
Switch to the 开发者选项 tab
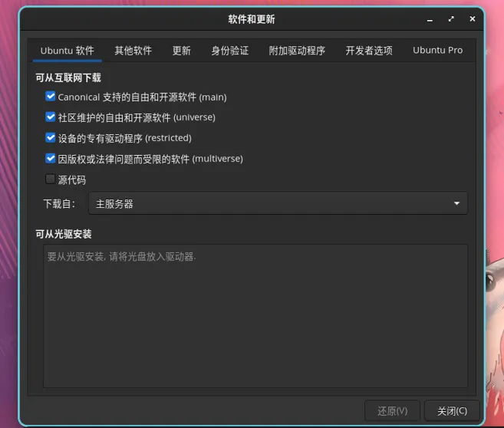pyautogui.click(x=369, y=51)
